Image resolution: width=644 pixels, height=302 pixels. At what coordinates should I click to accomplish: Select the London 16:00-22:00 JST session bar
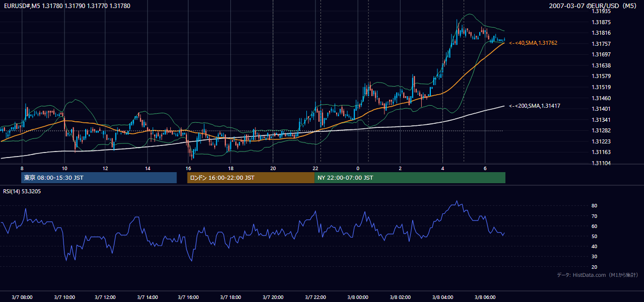tap(250, 178)
